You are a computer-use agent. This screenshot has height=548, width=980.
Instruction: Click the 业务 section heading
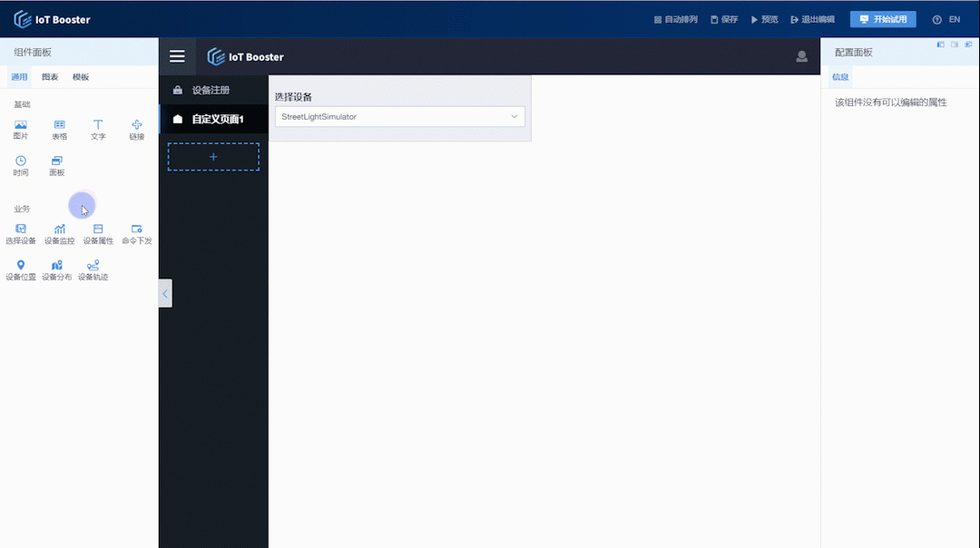[x=22, y=209]
